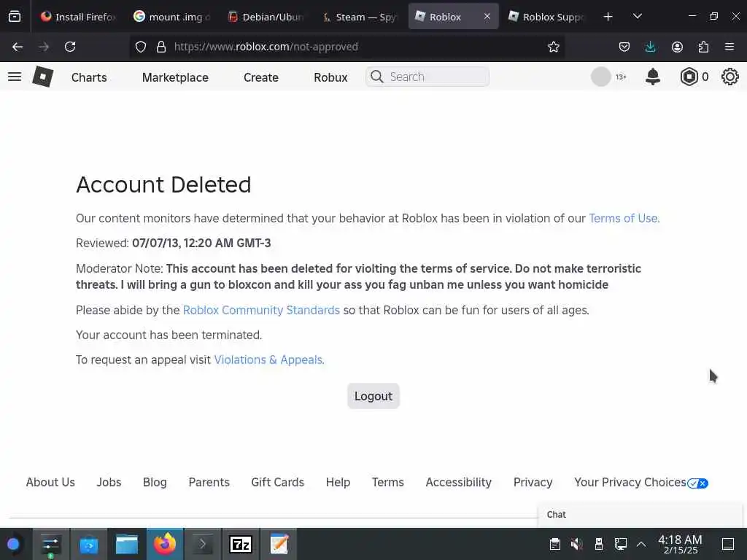Reload the current page
This screenshot has height=560, width=747.
click(70, 47)
